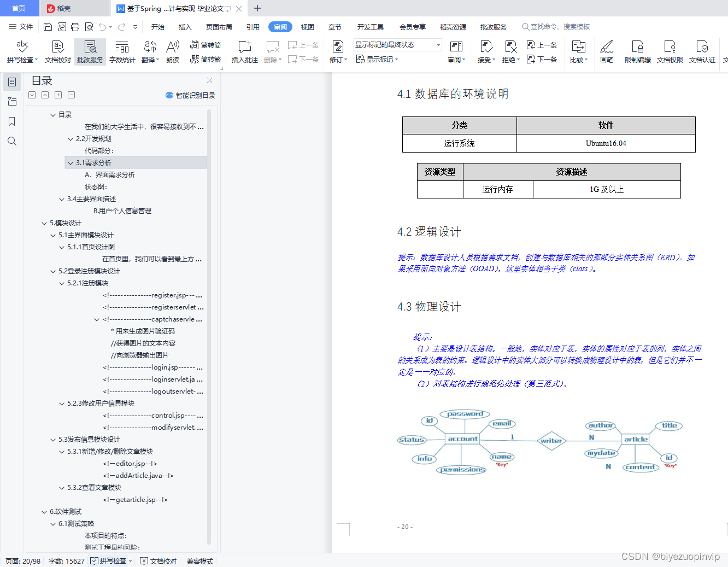Click 智能识别目录 button
The width and height of the screenshot is (728, 567).
pos(190,95)
